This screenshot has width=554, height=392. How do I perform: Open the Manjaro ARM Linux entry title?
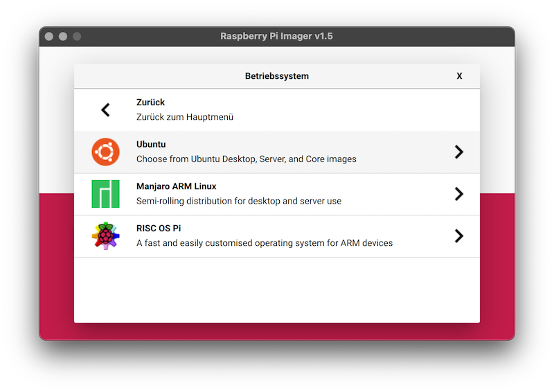click(x=177, y=186)
